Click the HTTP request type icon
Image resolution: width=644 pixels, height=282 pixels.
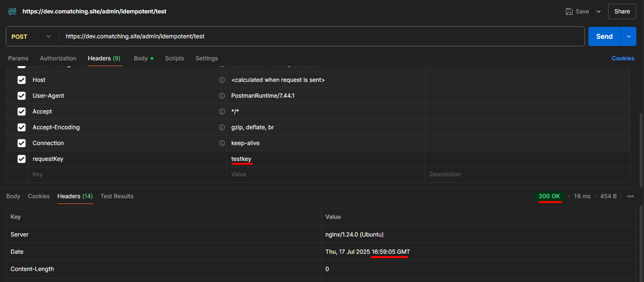[12, 11]
